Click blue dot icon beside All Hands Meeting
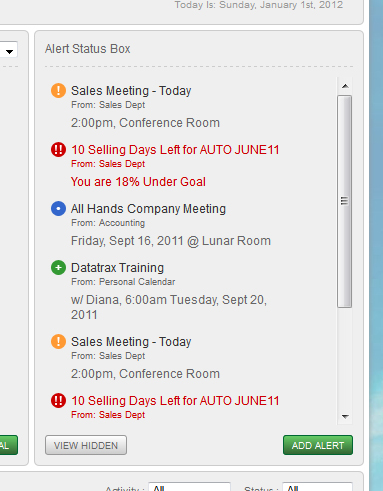The image size is (383, 491). click(58, 209)
